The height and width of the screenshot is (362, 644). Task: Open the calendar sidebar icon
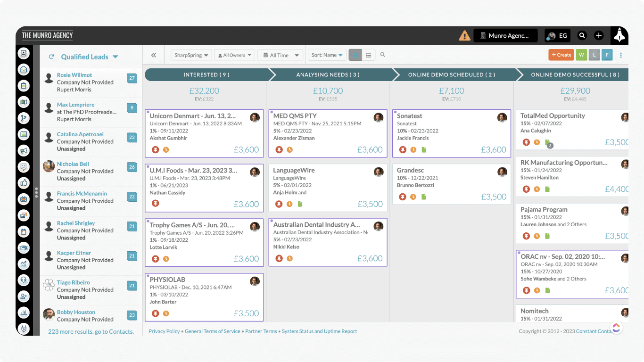(24, 231)
